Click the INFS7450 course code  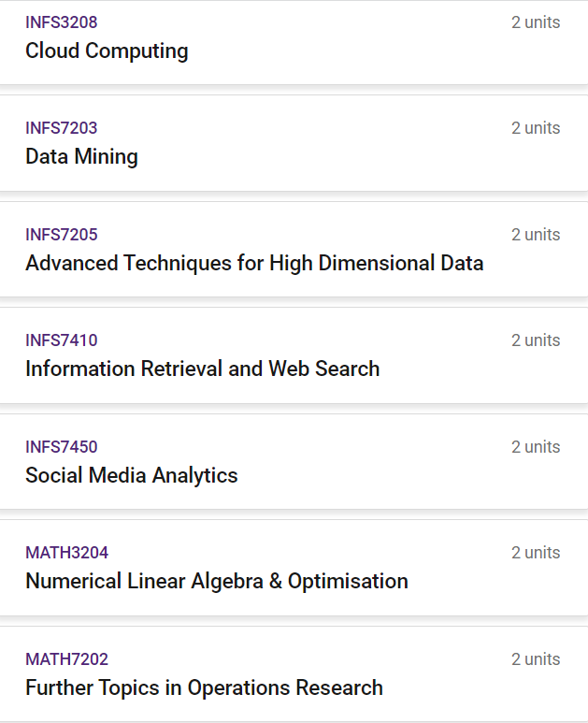62,447
